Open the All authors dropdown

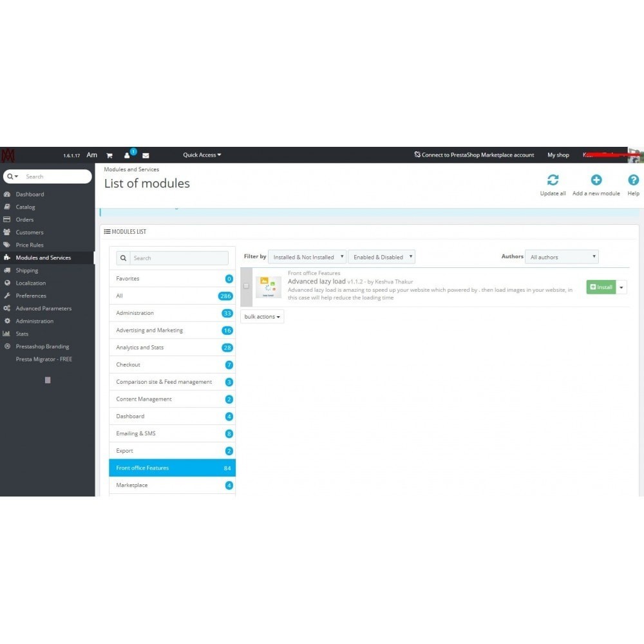click(562, 257)
